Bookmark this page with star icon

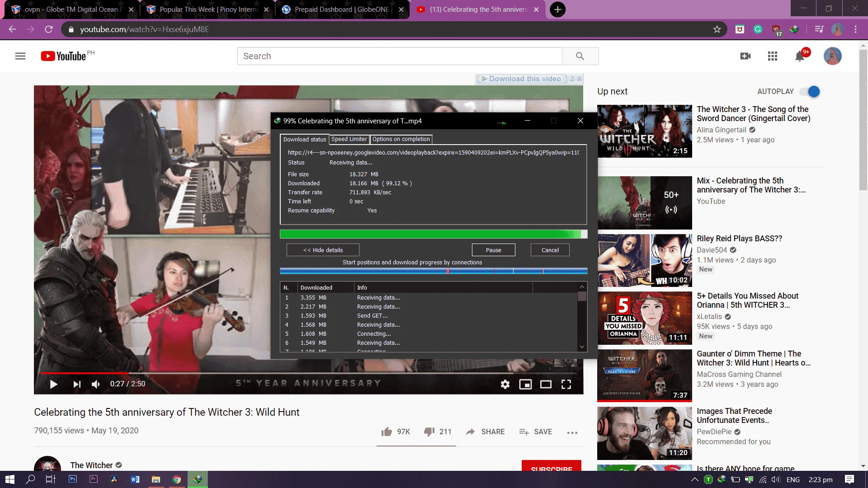pos(717,29)
